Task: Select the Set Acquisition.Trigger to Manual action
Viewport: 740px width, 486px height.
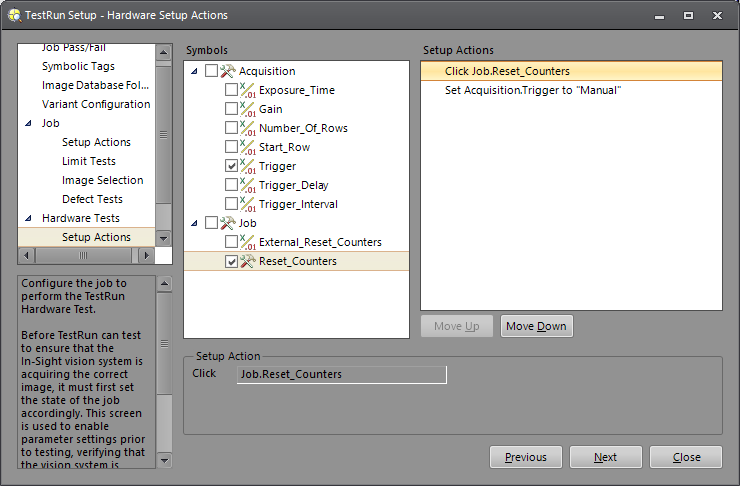Action: pyautogui.click(x=534, y=90)
